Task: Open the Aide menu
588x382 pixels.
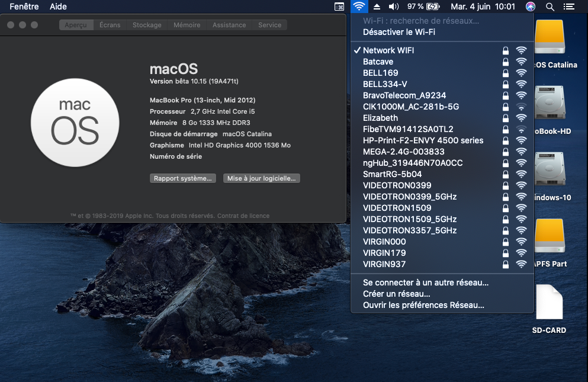Action: coord(58,7)
